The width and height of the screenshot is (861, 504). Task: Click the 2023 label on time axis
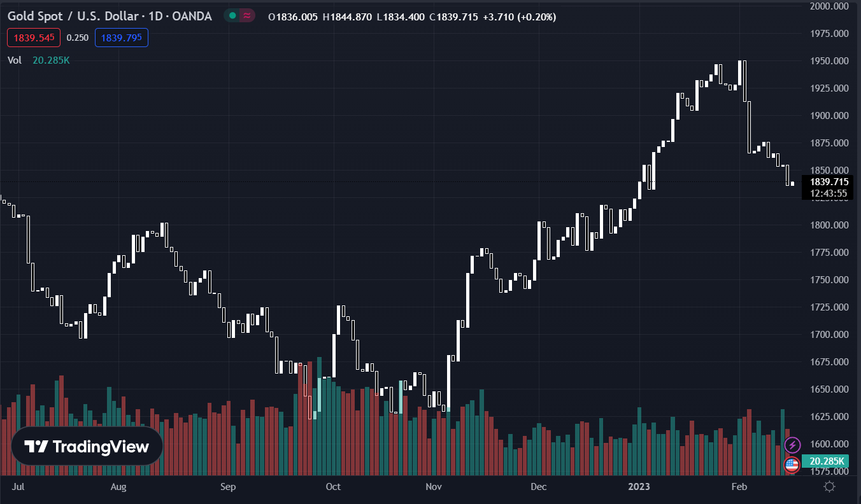point(639,487)
